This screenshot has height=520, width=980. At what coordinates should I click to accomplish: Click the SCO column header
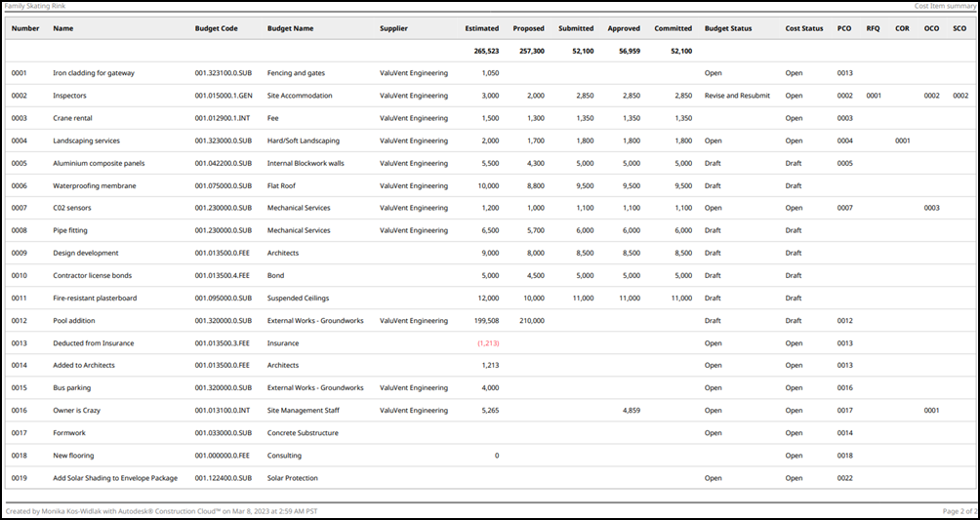tap(960, 28)
